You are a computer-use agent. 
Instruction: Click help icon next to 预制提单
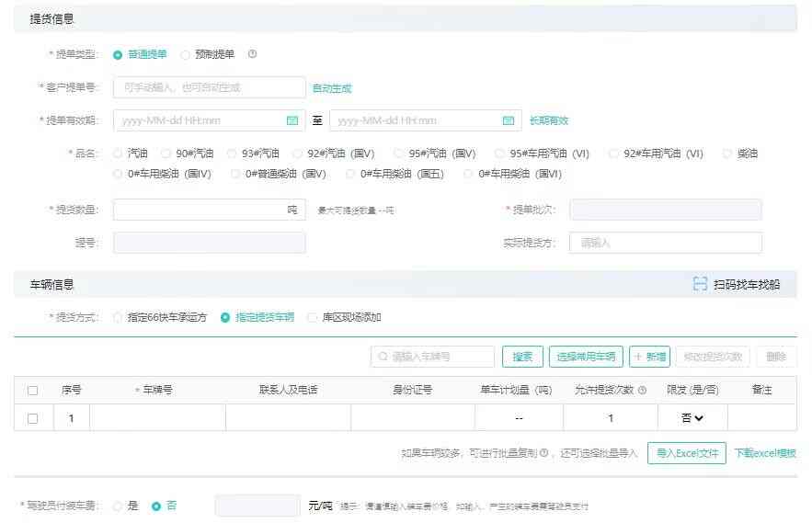coord(253,54)
